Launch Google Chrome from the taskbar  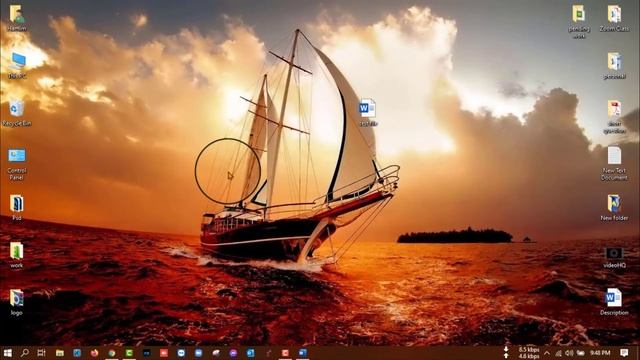coord(112,353)
